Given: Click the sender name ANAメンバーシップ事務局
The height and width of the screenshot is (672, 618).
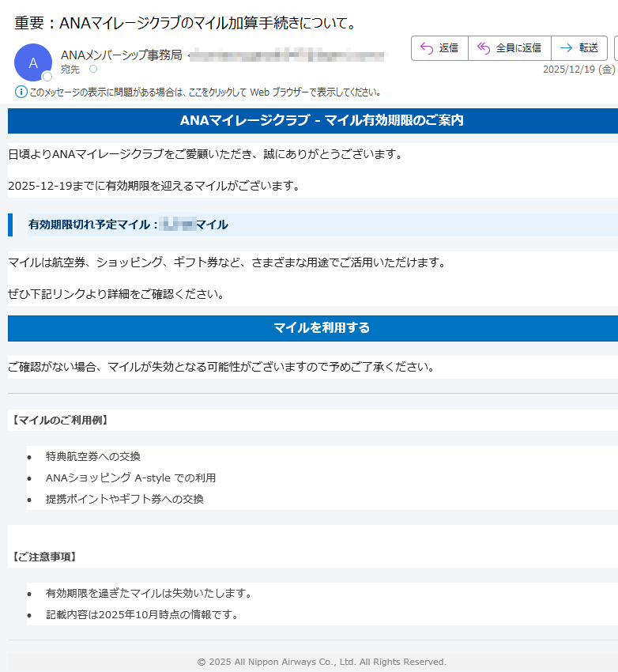Looking at the screenshot, I should pos(122,55).
